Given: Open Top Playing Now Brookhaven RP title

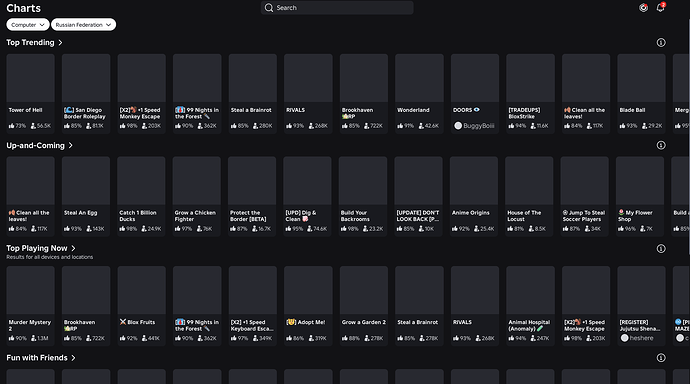Looking at the screenshot, I should (79, 325).
